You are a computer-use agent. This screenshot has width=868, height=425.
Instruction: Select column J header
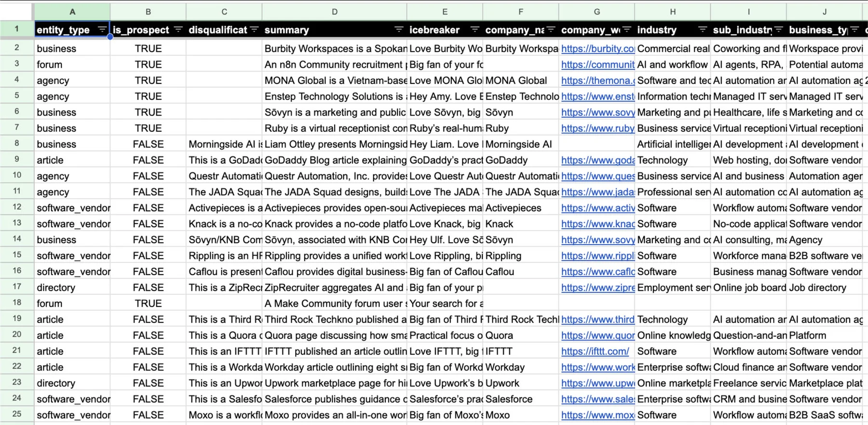[x=825, y=12]
